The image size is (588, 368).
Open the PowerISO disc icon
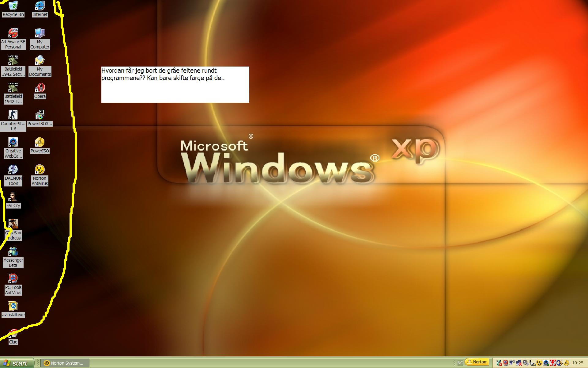click(40, 143)
